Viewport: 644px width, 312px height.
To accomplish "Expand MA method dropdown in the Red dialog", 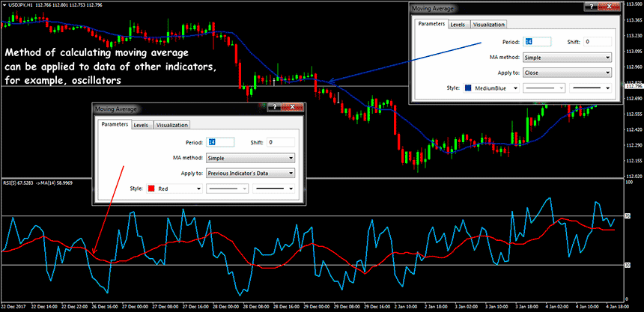I will pos(251,158).
